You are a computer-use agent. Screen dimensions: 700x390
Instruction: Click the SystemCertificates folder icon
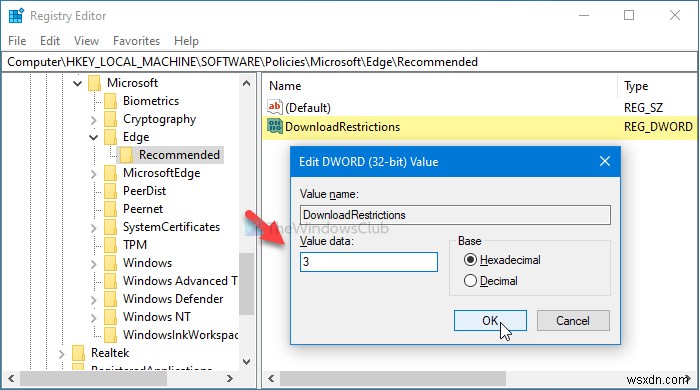point(111,227)
